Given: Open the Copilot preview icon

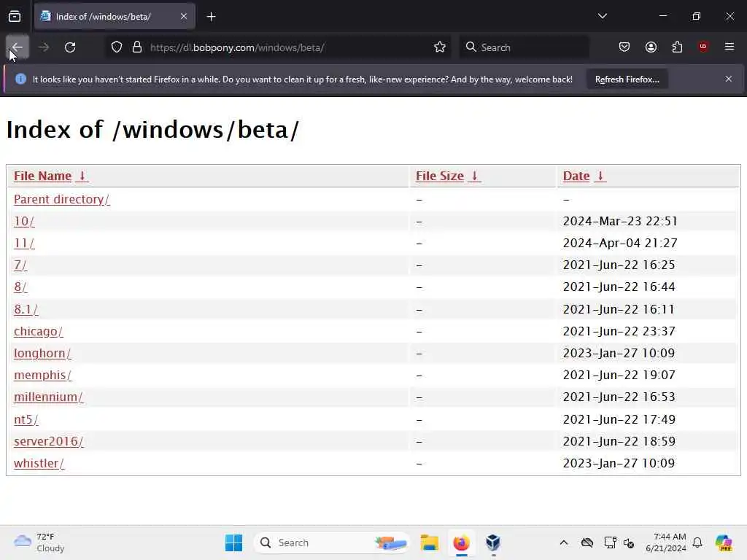Looking at the screenshot, I should click(x=723, y=542).
